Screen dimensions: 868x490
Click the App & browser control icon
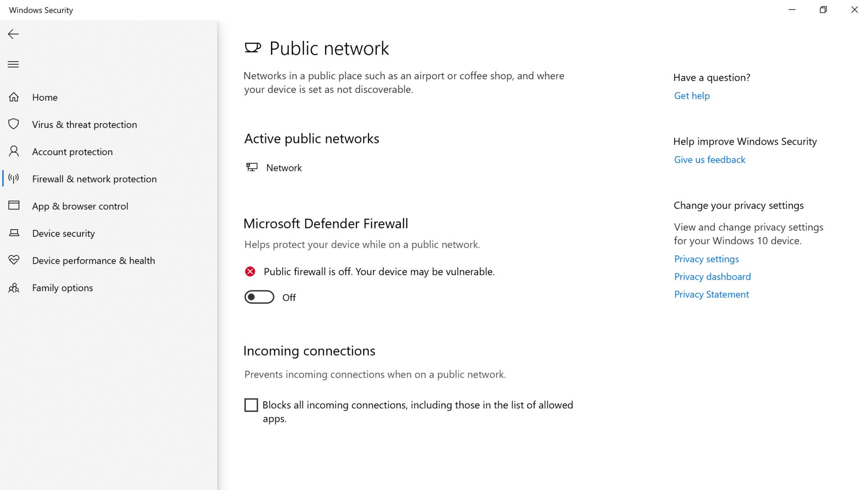pos(14,205)
